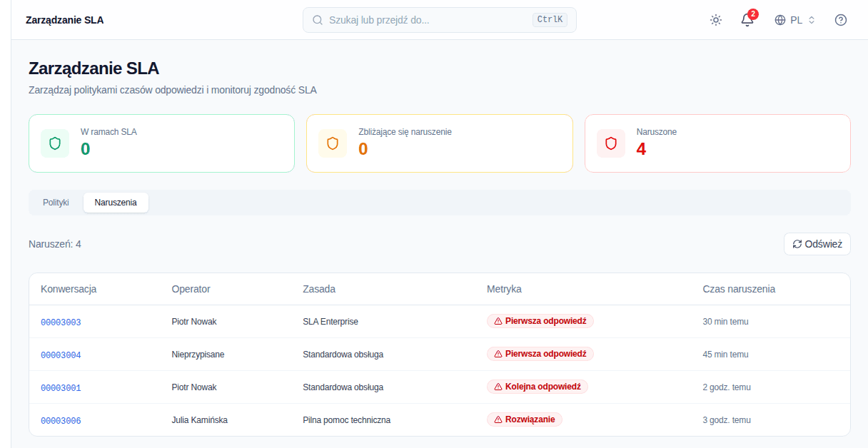Focus the Szukaj lub przejdź do search field
Screen dimensions: 868x448
click(x=440, y=20)
